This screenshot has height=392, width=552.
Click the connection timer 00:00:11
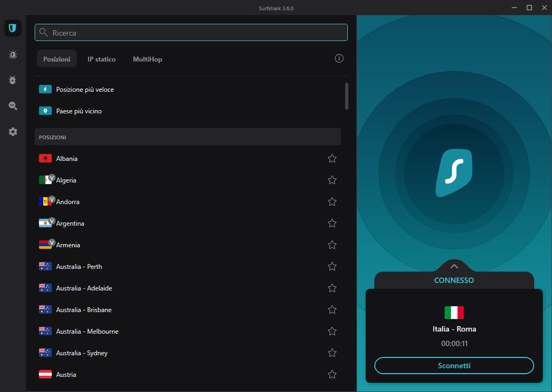click(x=454, y=343)
